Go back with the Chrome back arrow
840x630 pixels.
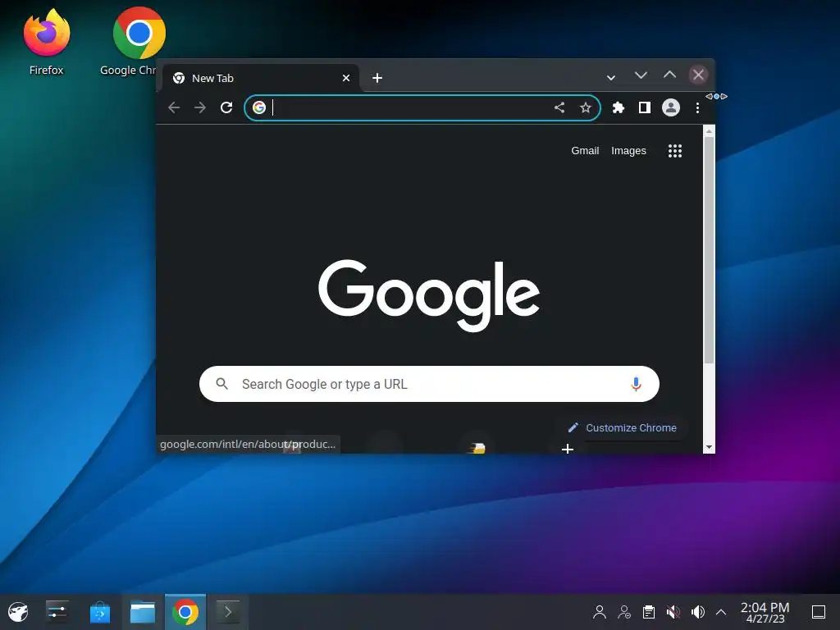coord(174,107)
